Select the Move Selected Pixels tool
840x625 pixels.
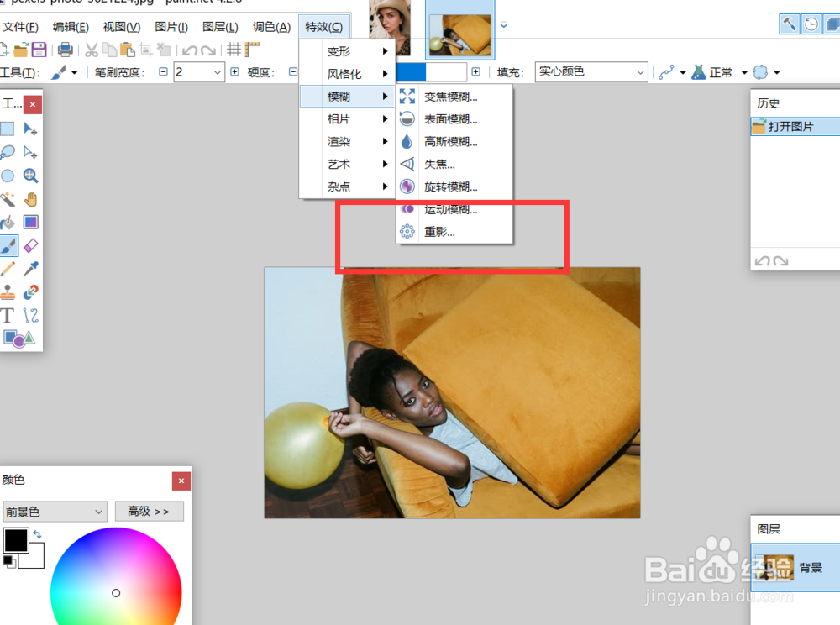pos(30,129)
